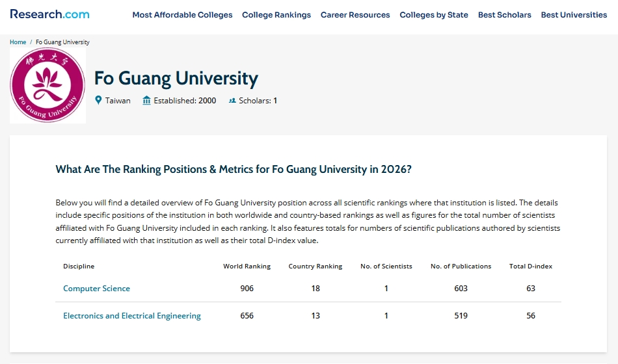The width and height of the screenshot is (618, 364).
Task: Click the Scholars: 1 text
Action: click(258, 101)
